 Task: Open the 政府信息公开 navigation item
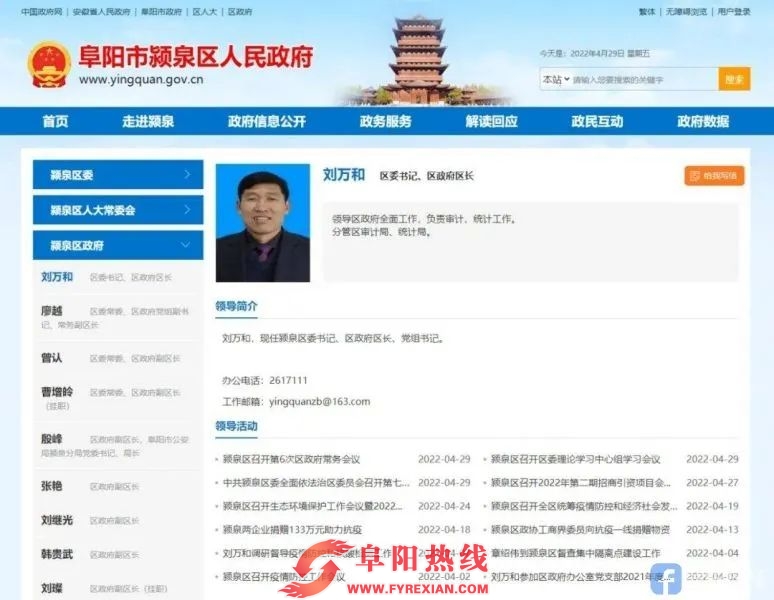point(266,121)
